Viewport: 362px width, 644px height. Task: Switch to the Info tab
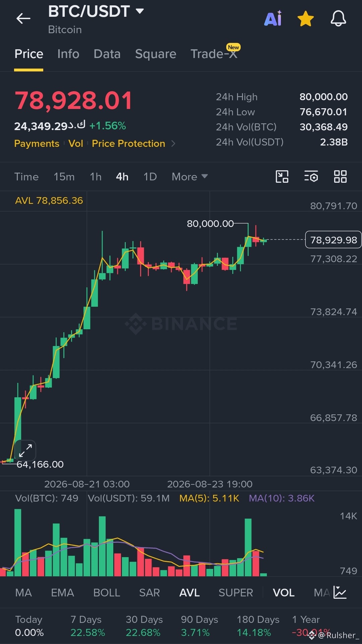click(68, 54)
